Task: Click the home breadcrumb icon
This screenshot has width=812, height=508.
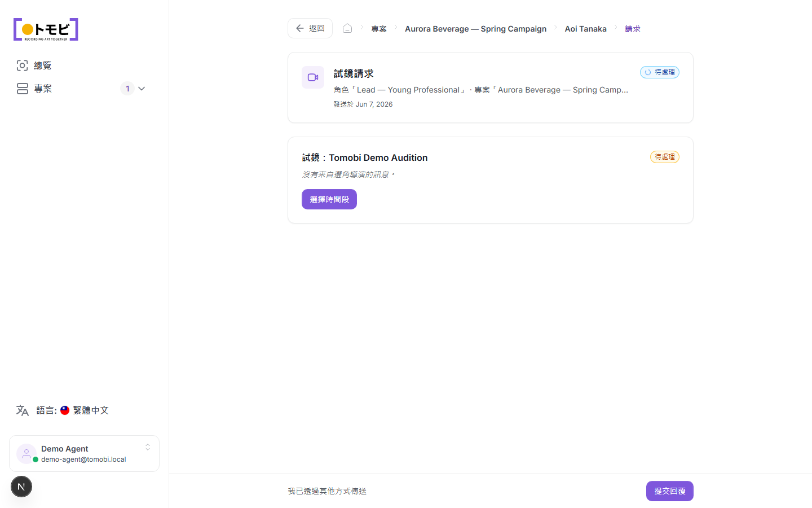Action: [x=347, y=28]
